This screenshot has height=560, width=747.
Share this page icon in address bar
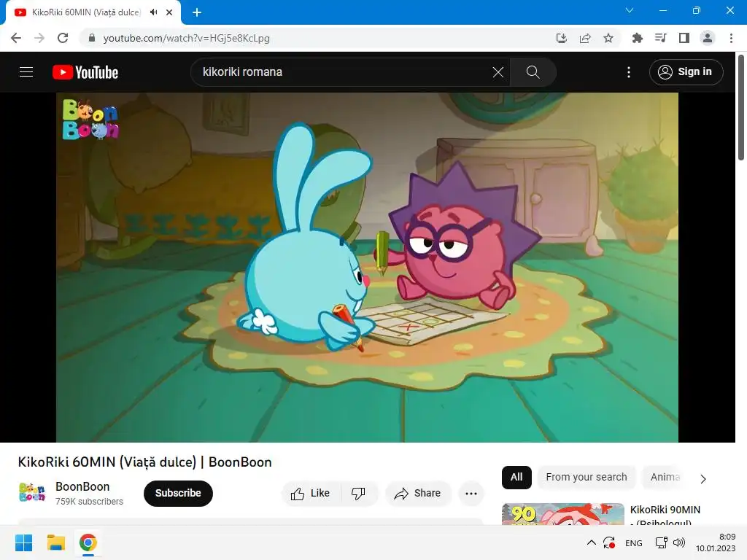pyautogui.click(x=585, y=38)
